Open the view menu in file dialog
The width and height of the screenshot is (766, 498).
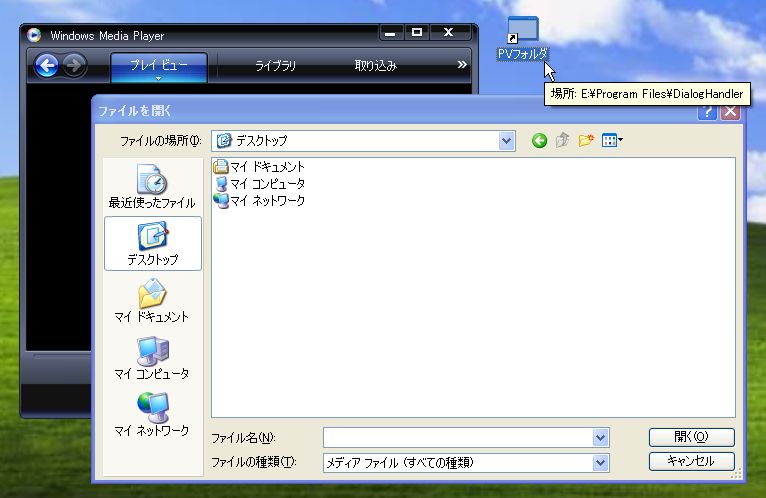point(612,141)
